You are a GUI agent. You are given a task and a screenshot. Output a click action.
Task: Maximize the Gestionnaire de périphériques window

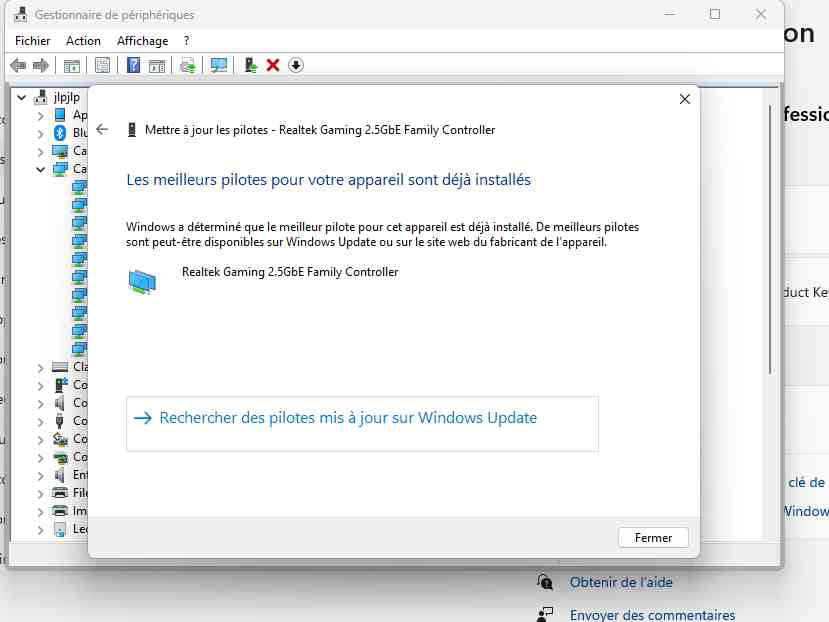tap(715, 14)
